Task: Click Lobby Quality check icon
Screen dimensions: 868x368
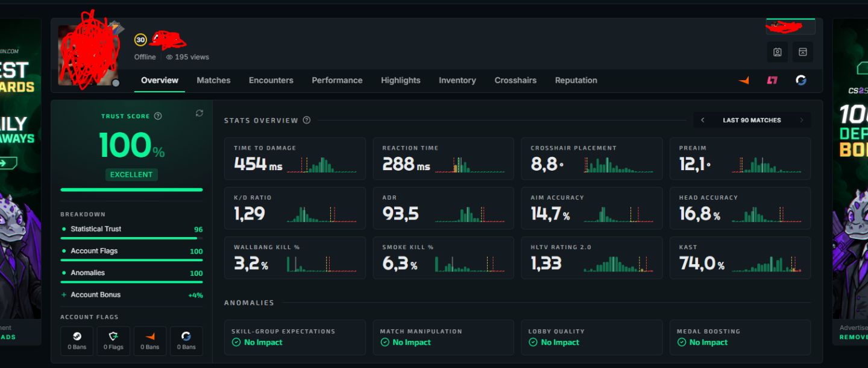Action: [533, 342]
